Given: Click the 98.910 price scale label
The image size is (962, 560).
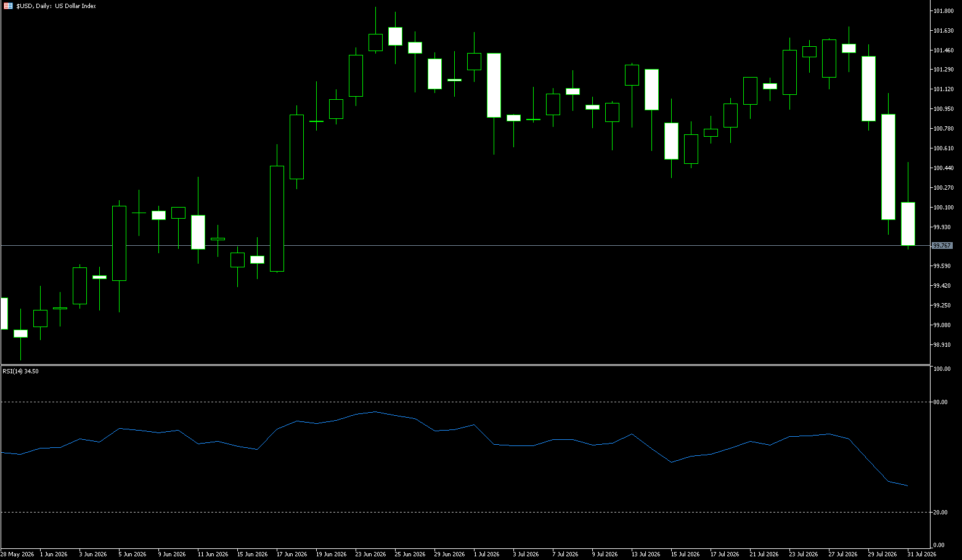Looking at the screenshot, I should point(944,345).
